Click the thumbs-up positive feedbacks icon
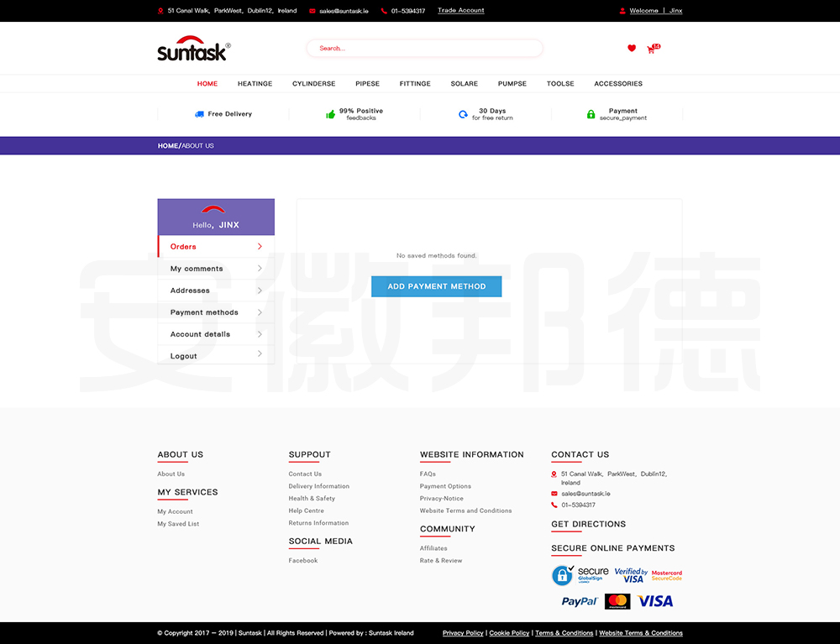Screen dimensions: 840x644 coord(331,114)
